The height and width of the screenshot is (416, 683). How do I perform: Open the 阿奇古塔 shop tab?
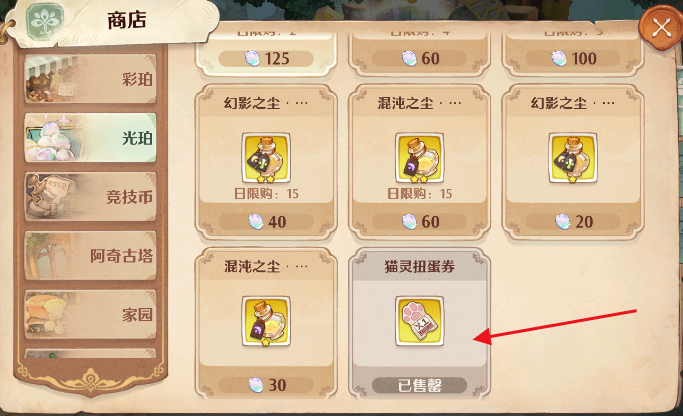click(x=90, y=255)
